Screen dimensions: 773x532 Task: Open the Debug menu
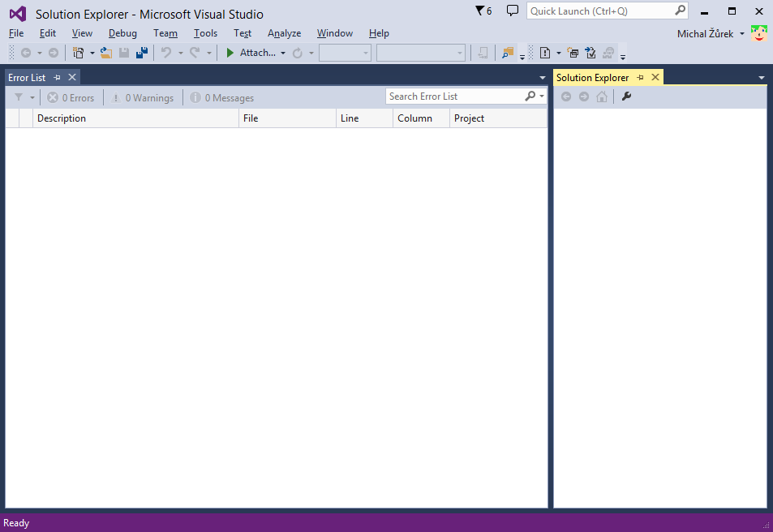point(122,33)
